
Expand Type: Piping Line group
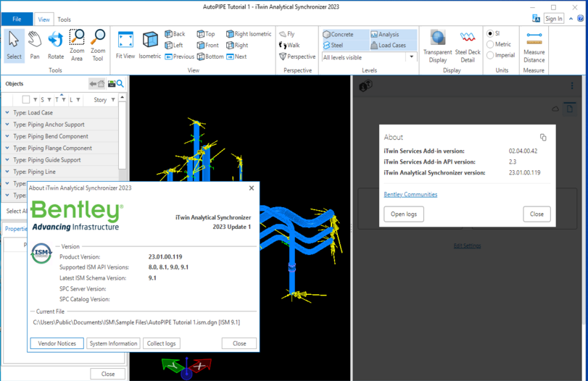click(7, 172)
